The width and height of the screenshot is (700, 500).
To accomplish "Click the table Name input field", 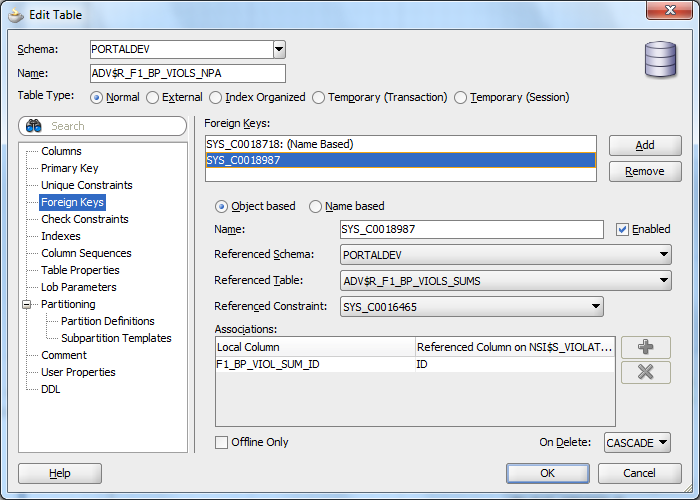I will (x=188, y=74).
